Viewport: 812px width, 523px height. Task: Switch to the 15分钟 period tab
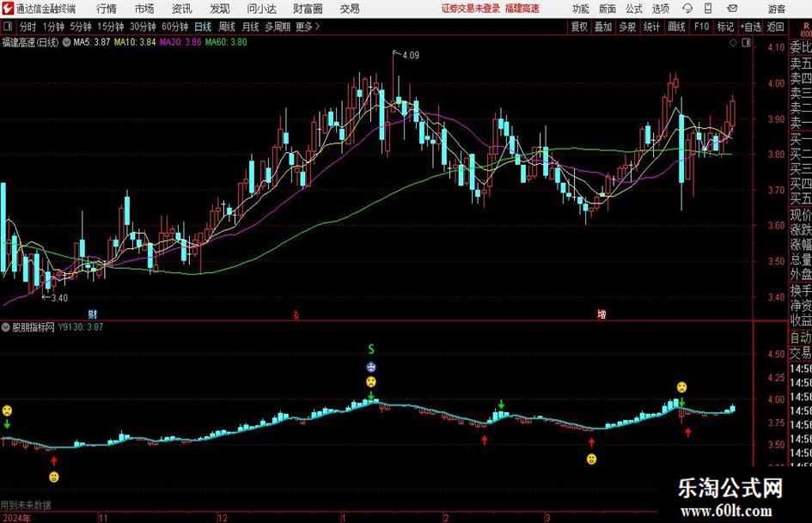[110, 27]
